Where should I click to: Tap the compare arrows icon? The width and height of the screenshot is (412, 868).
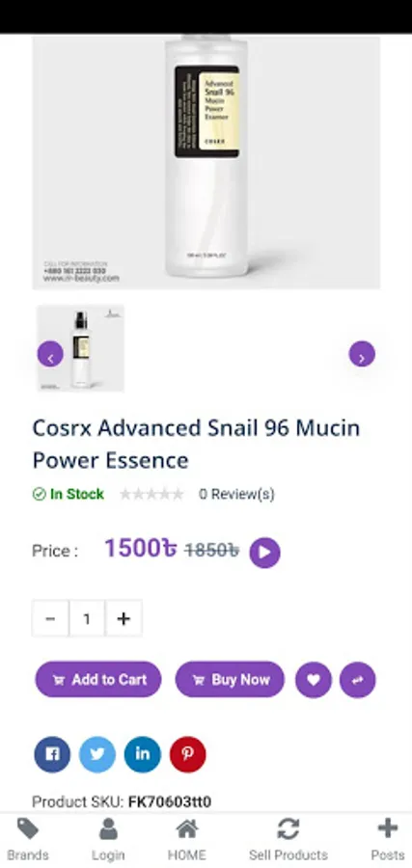pos(358,680)
